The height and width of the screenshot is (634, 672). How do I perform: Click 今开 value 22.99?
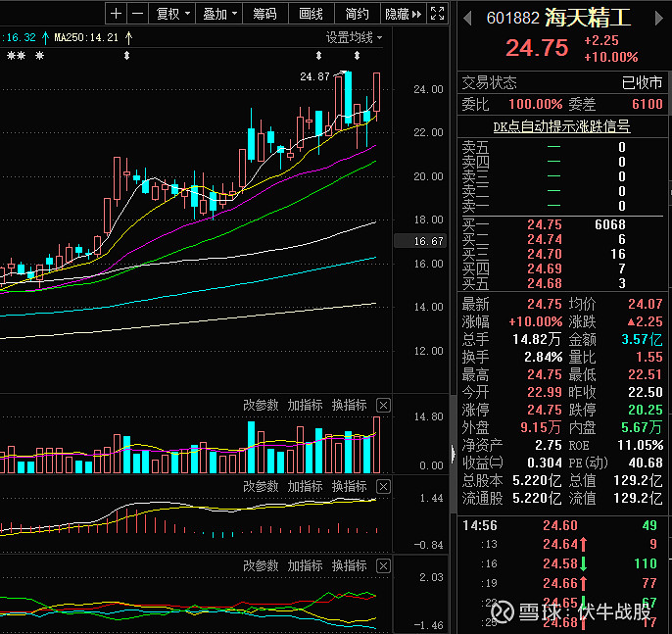coord(545,392)
